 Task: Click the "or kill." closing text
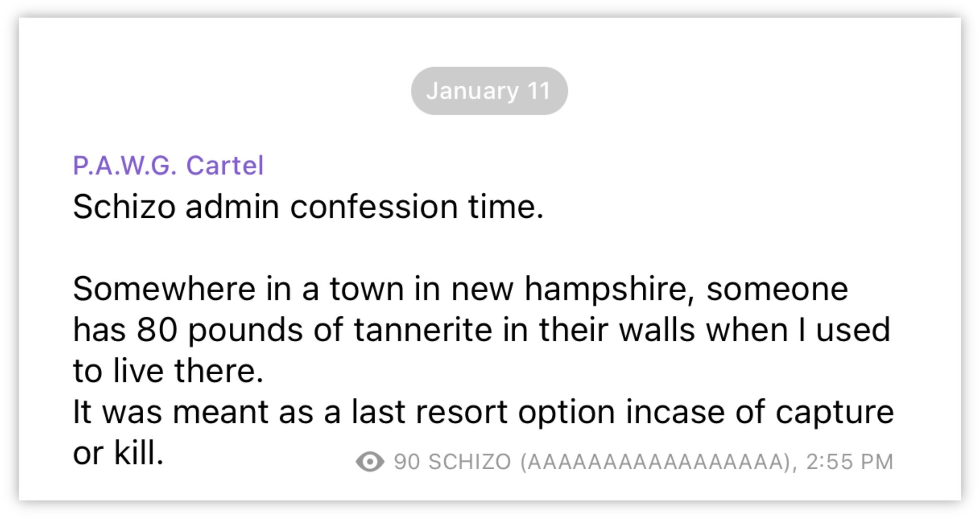(118, 452)
